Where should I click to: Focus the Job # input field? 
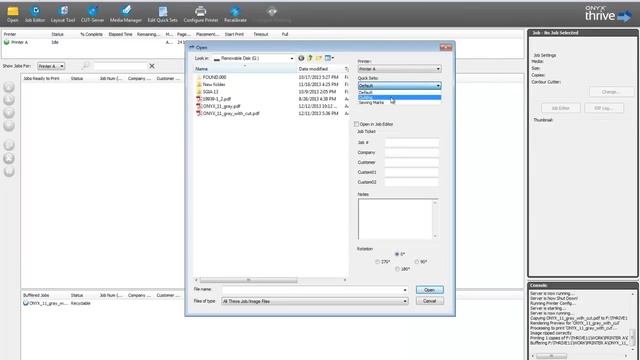click(x=412, y=142)
